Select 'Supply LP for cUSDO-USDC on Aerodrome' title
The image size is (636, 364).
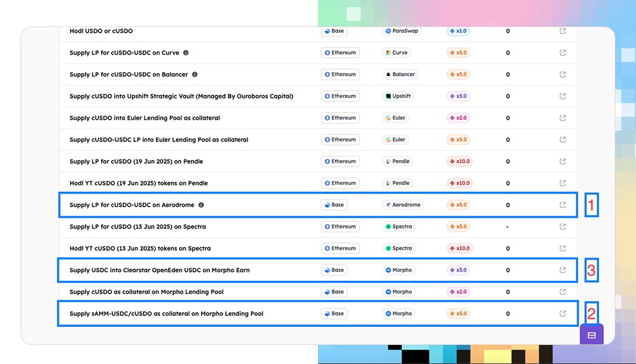132,205
